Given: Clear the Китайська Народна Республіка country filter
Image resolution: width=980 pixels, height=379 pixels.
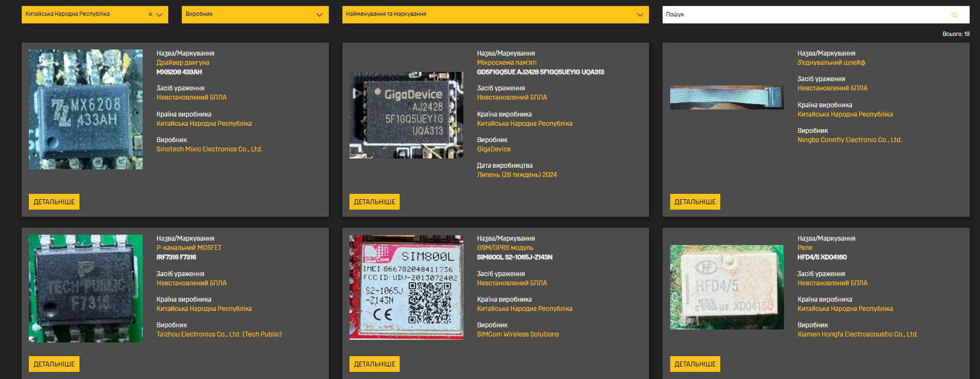Looking at the screenshot, I should [150, 15].
